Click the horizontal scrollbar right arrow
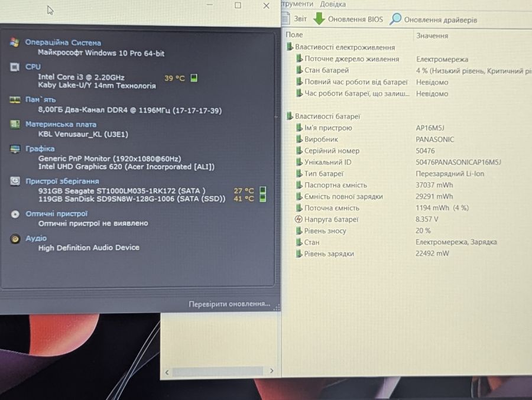532x400 pixels. 271,371
